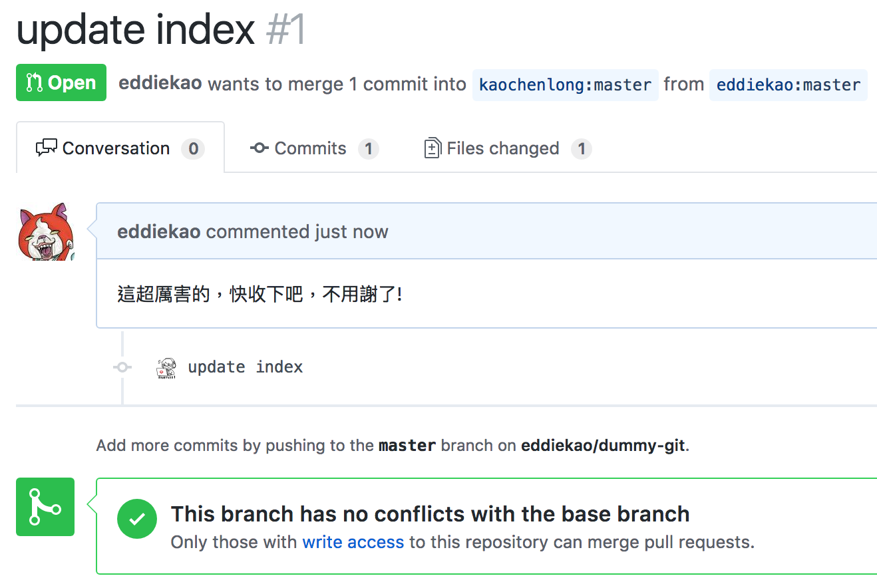
Task: Click the file icon on Files changed tab
Action: pyautogui.click(x=433, y=148)
